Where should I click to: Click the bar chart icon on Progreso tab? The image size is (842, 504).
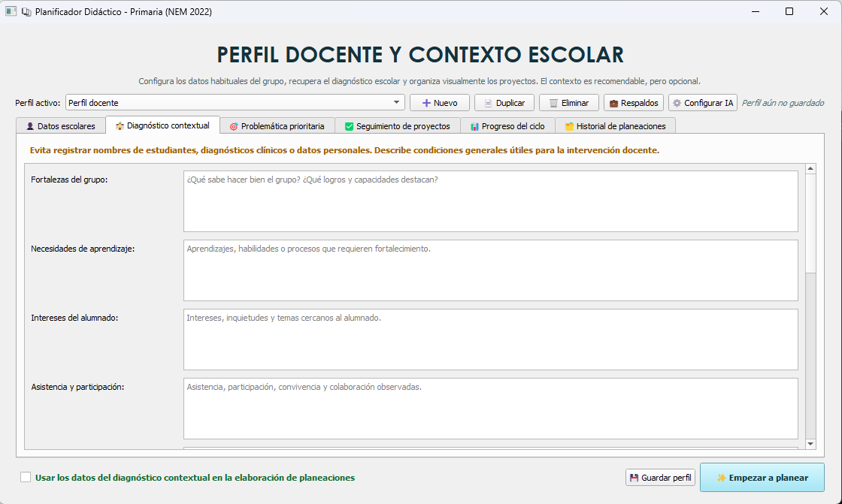tap(474, 126)
